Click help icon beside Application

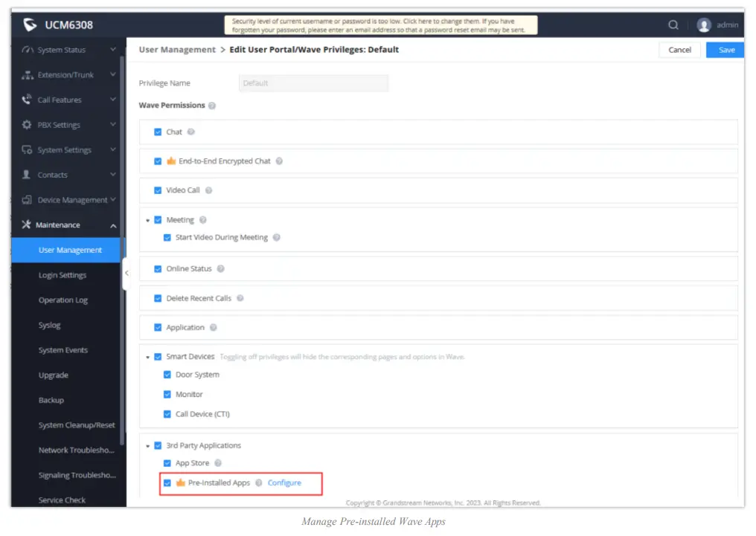tap(214, 328)
